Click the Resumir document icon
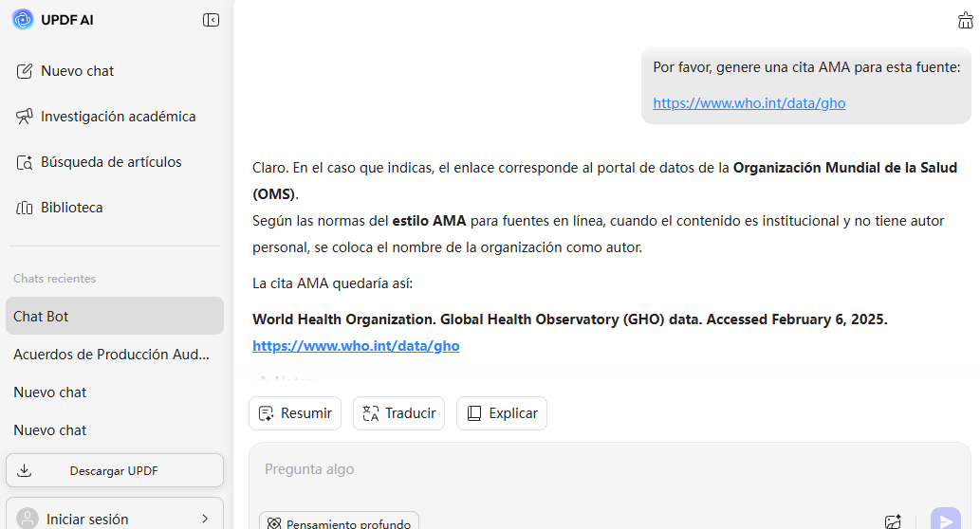 point(267,413)
